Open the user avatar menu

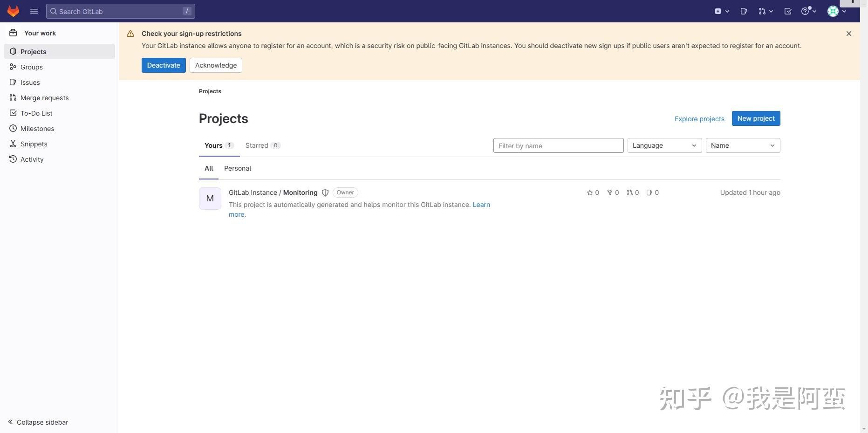(x=837, y=11)
